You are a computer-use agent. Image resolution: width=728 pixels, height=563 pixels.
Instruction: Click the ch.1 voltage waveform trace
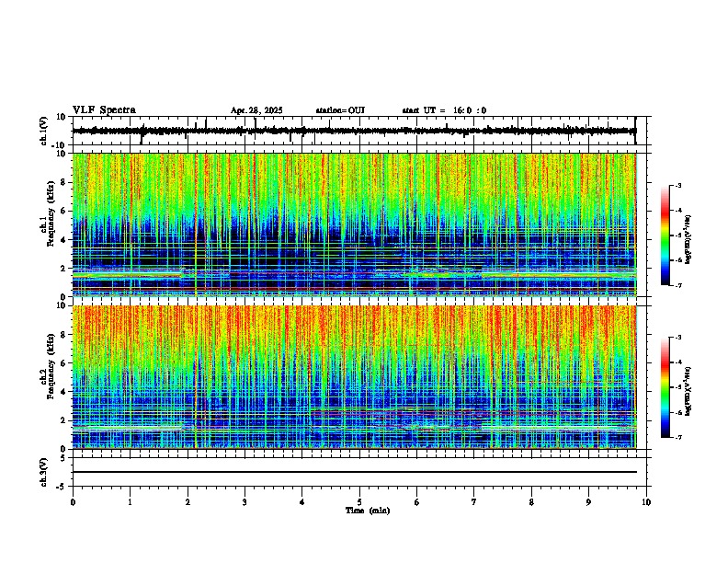pos(355,131)
